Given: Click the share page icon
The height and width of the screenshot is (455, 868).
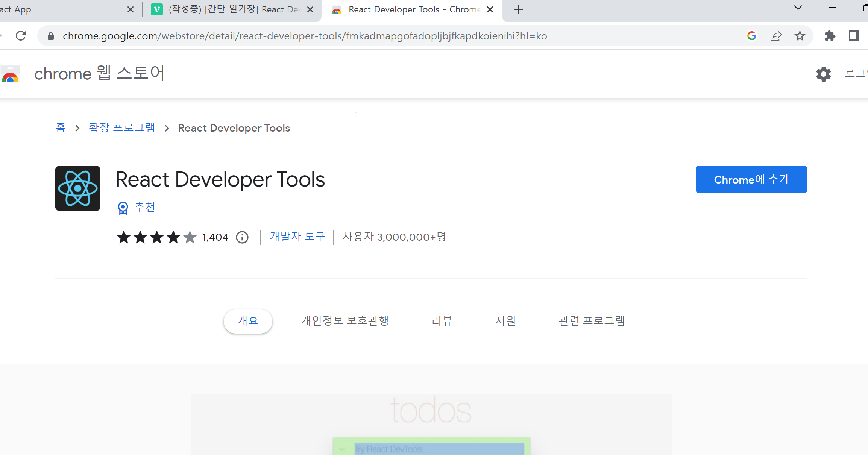Looking at the screenshot, I should click(x=775, y=36).
